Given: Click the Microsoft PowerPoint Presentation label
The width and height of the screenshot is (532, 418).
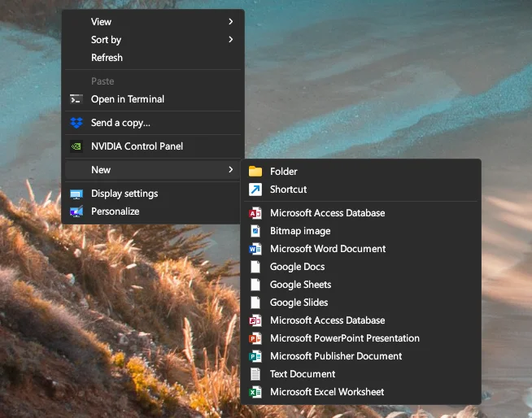Looking at the screenshot, I should coord(345,338).
